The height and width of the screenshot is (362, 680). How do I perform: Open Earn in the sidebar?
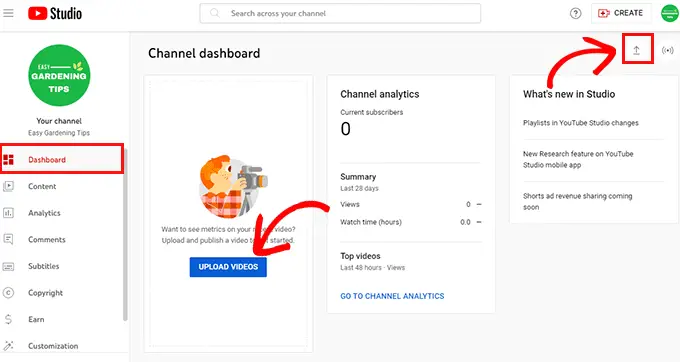[x=62, y=320]
